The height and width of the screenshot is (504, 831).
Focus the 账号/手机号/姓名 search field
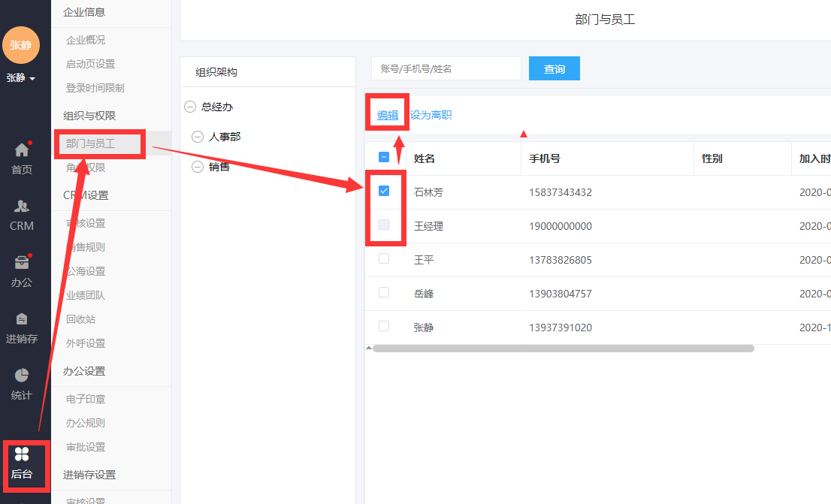tap(446, 68)
